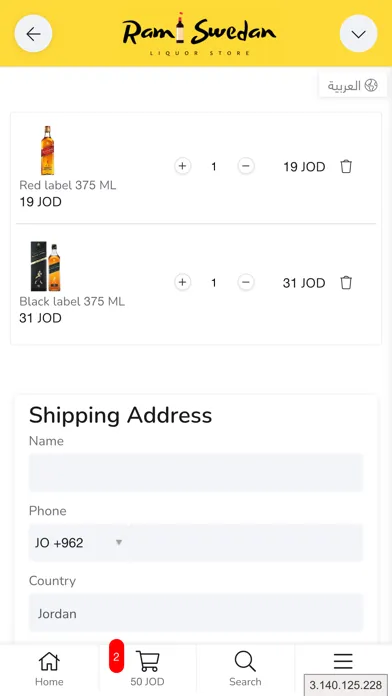392x696 pixels.
Task: Focus the phone number input field
Action: coord(246,542)
